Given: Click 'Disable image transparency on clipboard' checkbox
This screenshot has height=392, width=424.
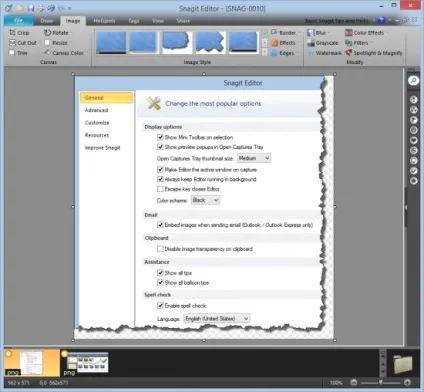Looking at the screenshot, I should [160, 249].
